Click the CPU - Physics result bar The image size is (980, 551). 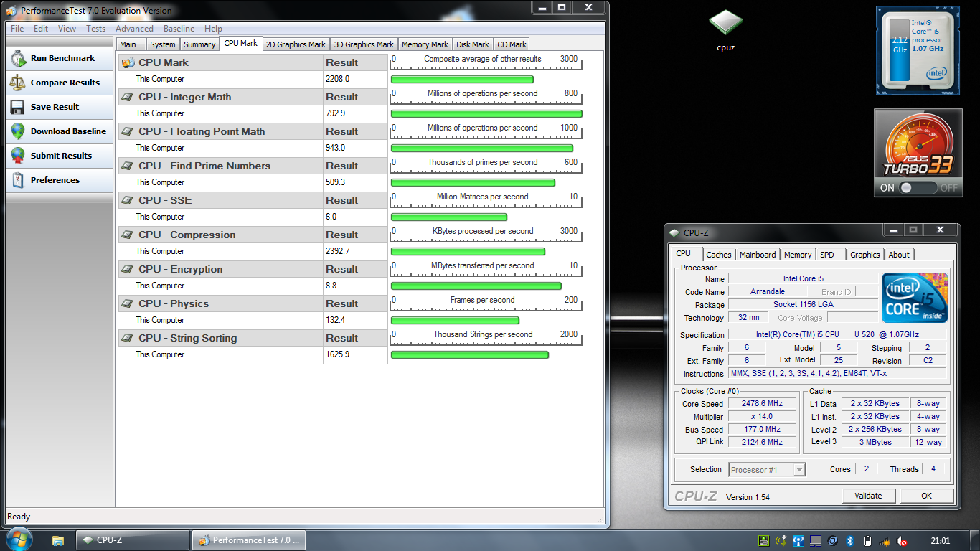tap(455, 321)
